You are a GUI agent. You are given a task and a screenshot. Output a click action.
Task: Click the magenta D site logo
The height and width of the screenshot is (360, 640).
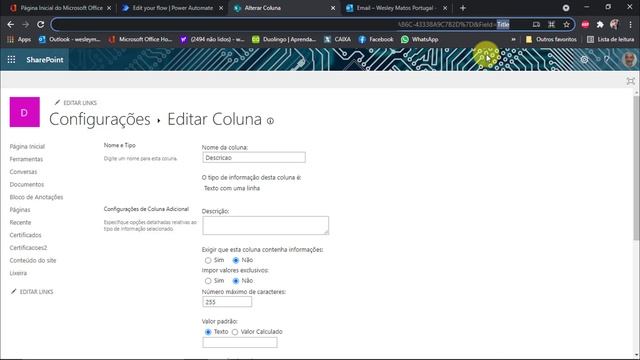click(x=24, y=112)
